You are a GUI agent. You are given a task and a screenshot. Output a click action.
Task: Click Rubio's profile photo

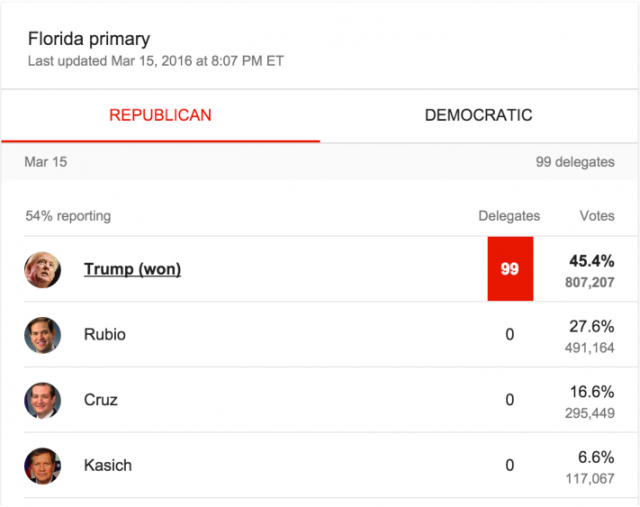(43, 335)
